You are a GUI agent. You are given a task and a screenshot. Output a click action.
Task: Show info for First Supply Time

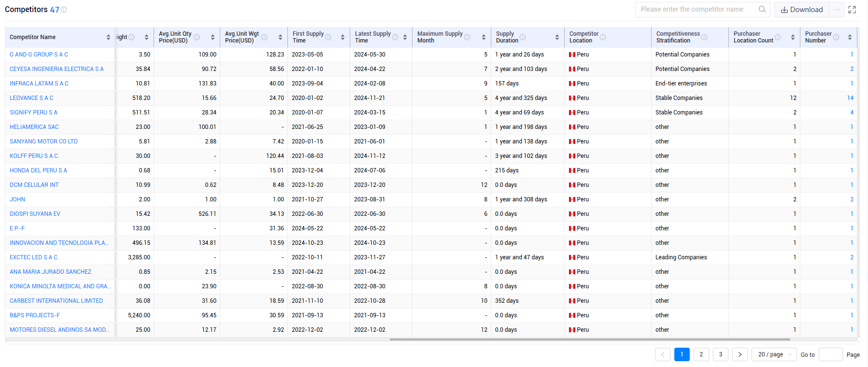point(328,37)
